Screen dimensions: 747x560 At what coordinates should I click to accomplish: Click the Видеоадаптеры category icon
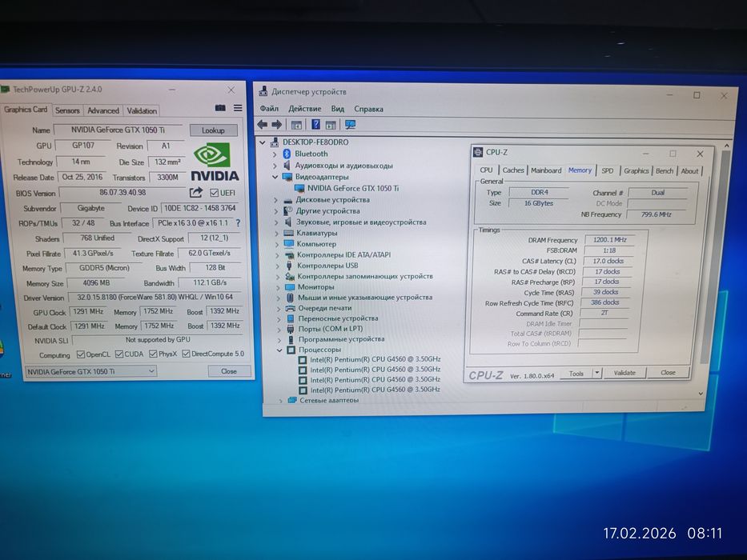coord(287,177)
